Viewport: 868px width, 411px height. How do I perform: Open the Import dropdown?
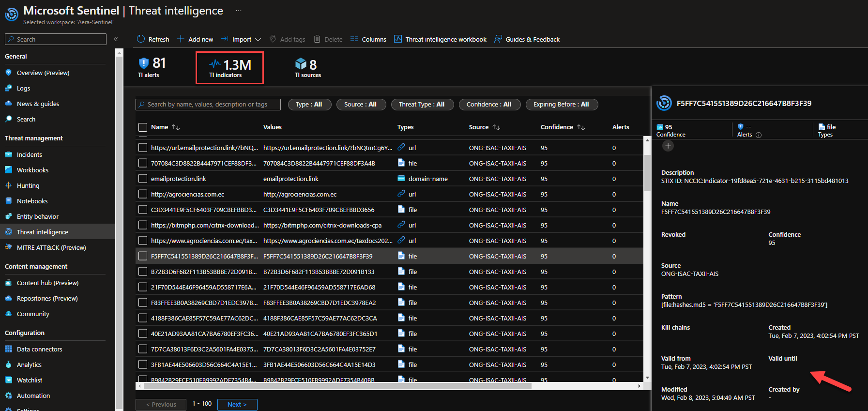click(x=241, y=39)
